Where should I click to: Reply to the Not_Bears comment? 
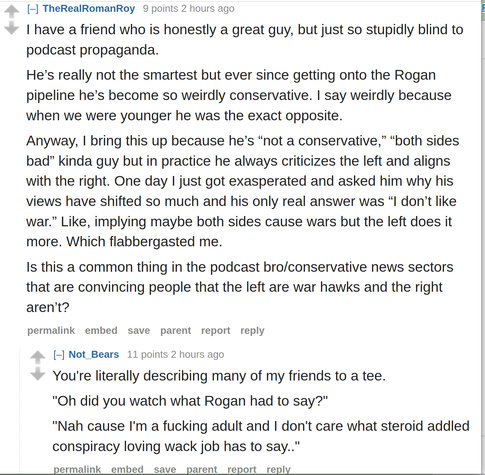tap(278, 469)
